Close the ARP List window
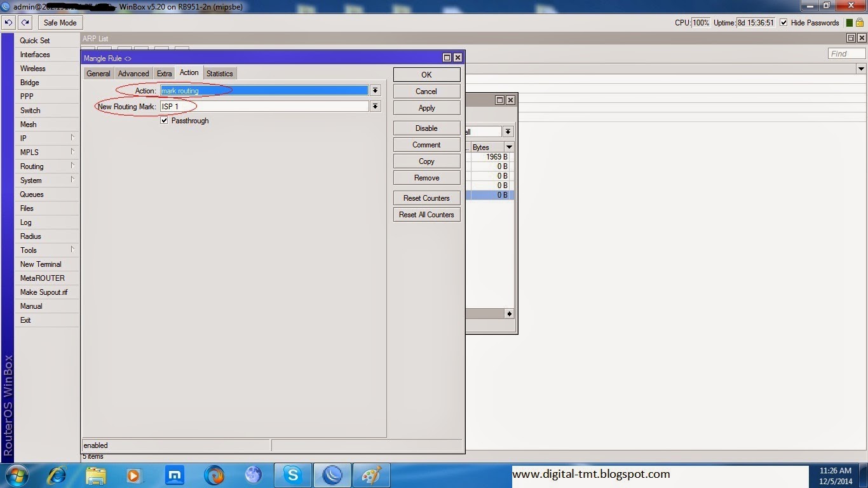The width and height of the screenshot is (868, 488). click(x=861, y=38)
